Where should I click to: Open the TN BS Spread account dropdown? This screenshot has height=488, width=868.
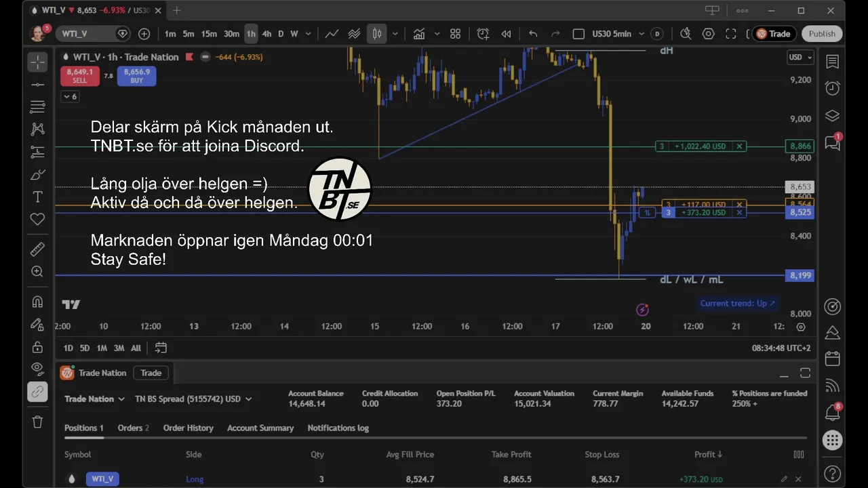click(x=193, y=399)
